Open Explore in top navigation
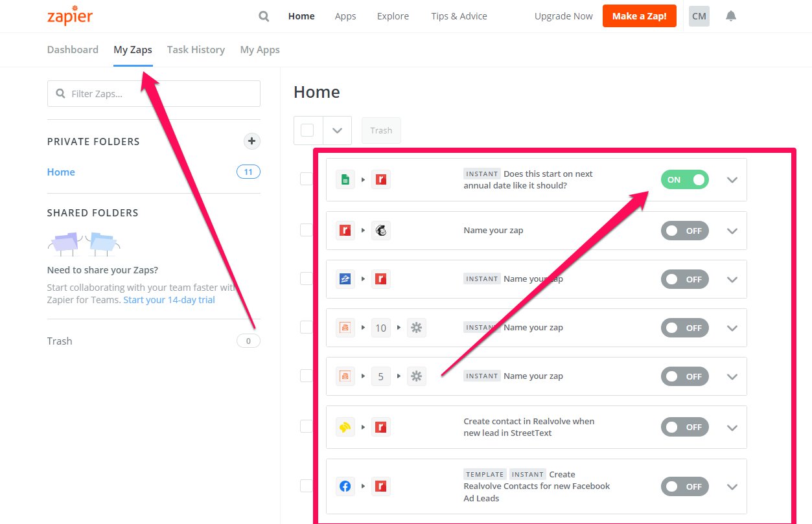The width and height of the screenshot is (812, 524). [393, 16]
